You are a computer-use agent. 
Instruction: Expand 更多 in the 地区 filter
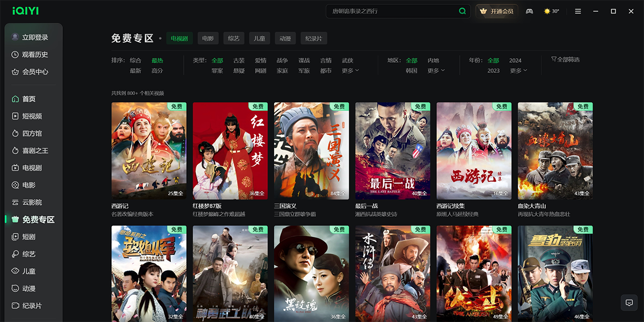[x=436, y=71]
